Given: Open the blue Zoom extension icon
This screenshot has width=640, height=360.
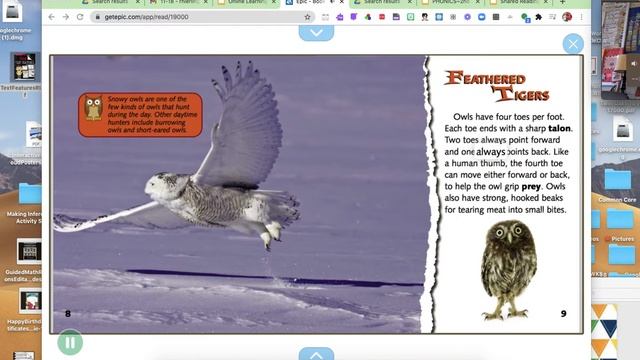Looking at the screenshot, I should [482, 17].
